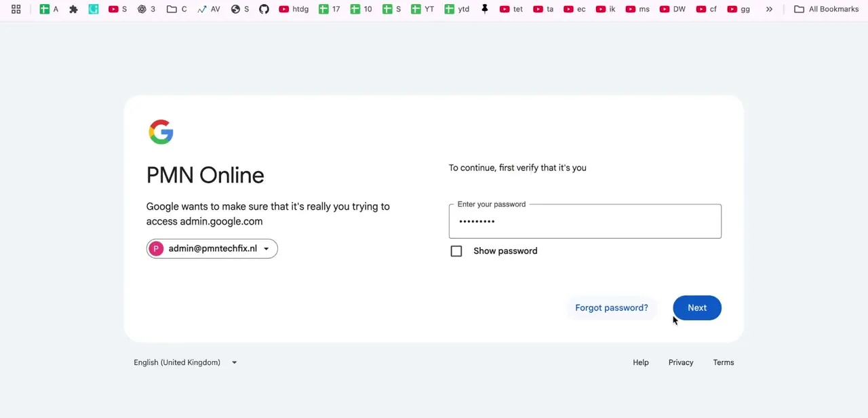Open the All Bookmarks folder
The image size is (868, 418).
pos(826,9)
